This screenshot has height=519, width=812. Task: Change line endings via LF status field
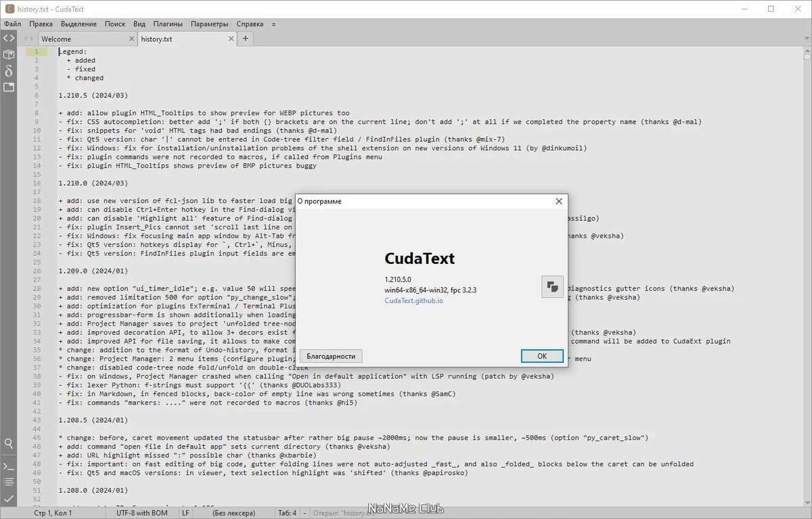(x=185, y=513)
